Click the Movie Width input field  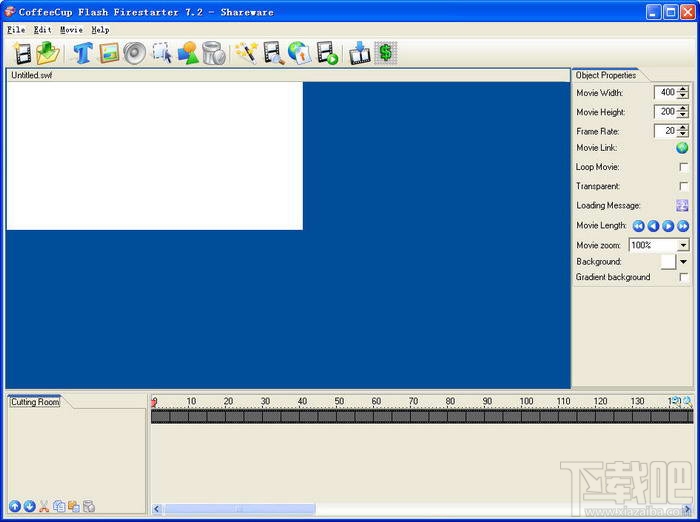click(665, 92)
